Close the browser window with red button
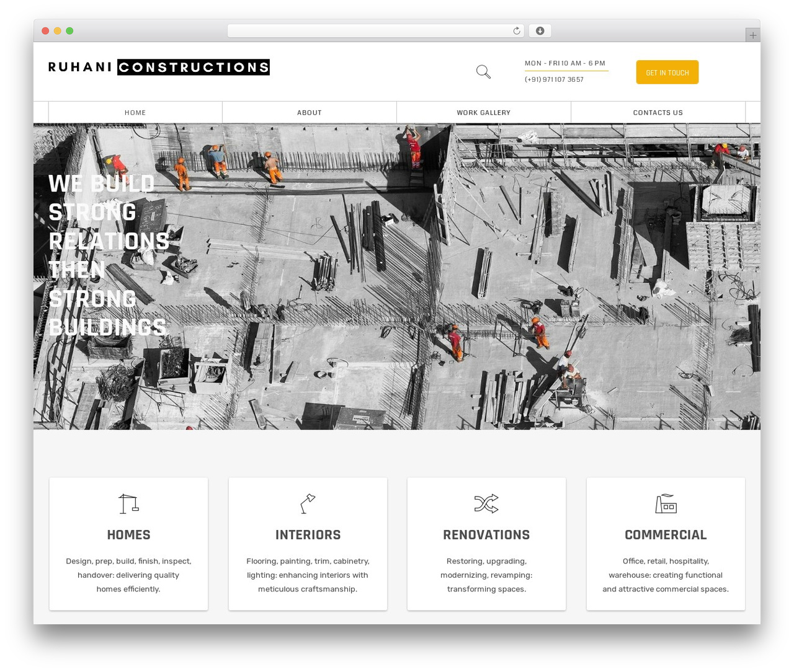The image size is (794, 672). pyautogui.click(x=45, y=31)
